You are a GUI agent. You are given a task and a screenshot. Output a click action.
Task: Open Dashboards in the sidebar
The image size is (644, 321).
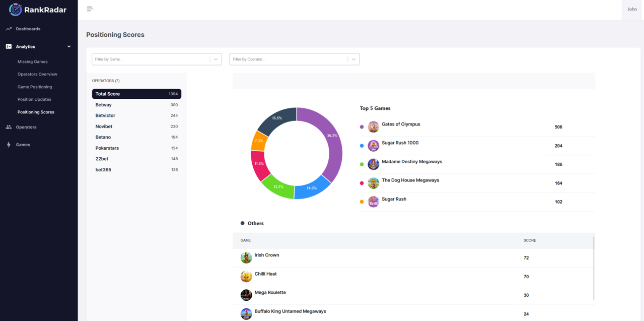[28, 29]
